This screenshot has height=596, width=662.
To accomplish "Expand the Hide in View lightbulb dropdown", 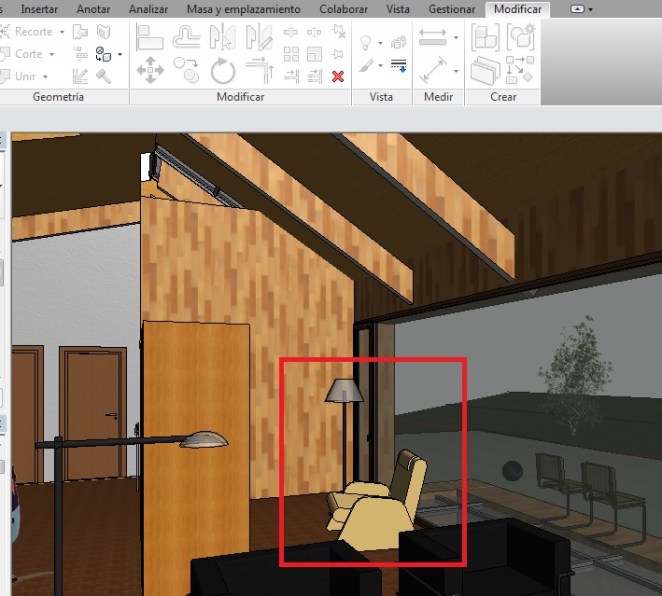I will [x=381, y=43].
